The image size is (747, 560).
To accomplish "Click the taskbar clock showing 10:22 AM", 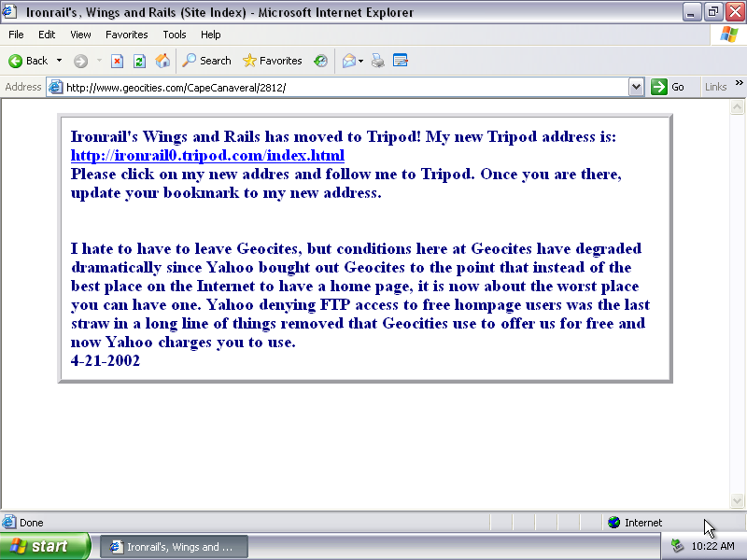I will [712, 546].
